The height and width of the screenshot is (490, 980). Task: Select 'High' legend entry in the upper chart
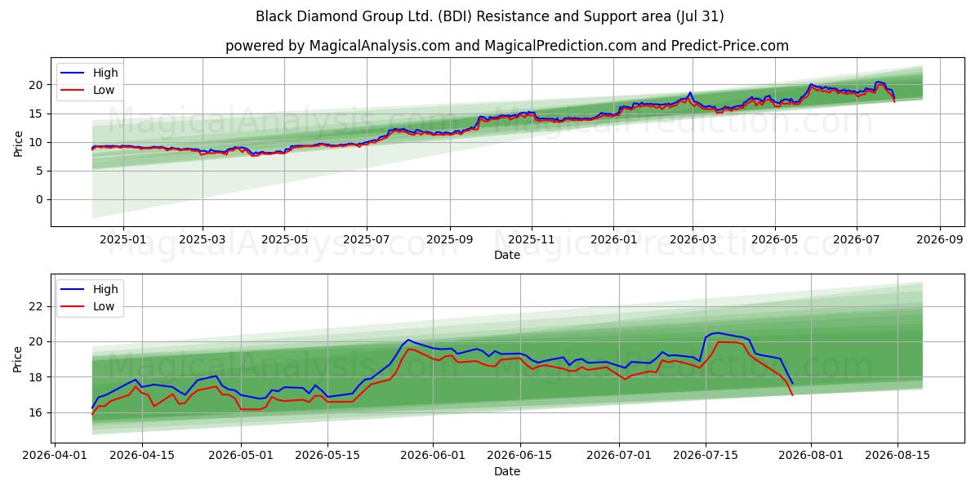coord(90,73)
